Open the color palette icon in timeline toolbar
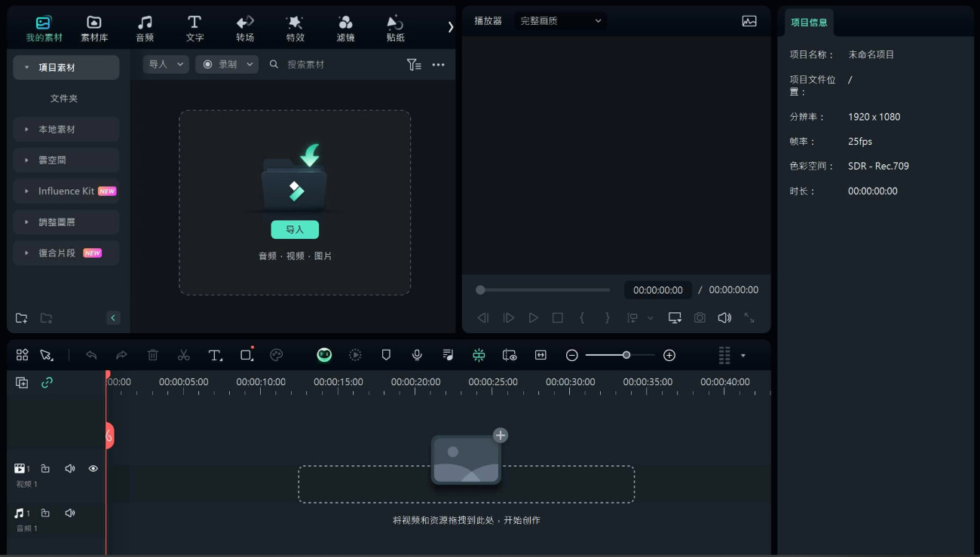 coord(277,355)
